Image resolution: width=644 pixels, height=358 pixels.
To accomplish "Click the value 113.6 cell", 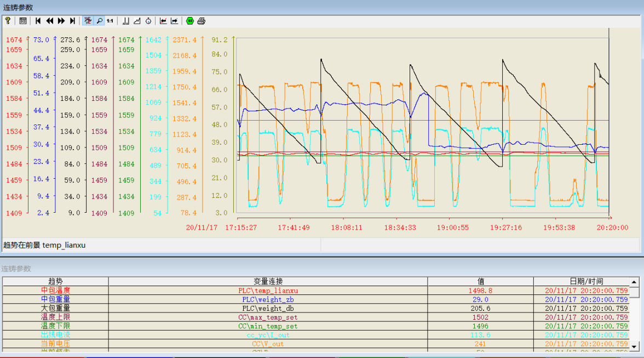I will [x=481, y=334].
